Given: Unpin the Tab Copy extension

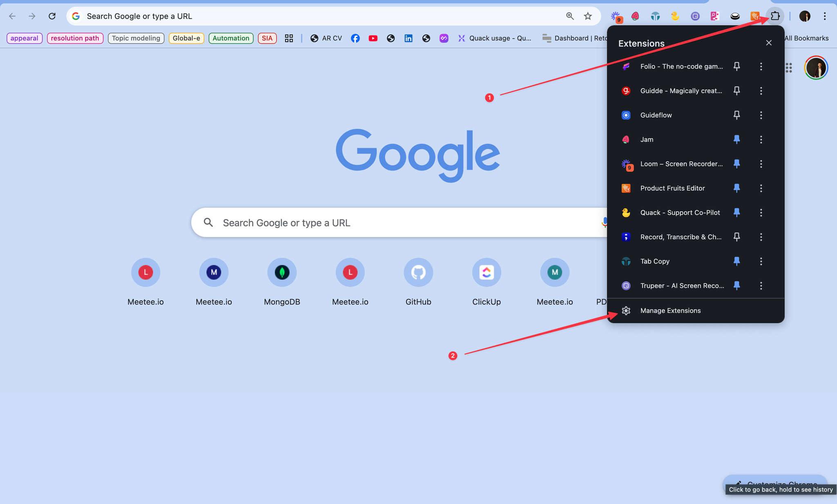Looking at the screenshot, I should click(736, 261).
